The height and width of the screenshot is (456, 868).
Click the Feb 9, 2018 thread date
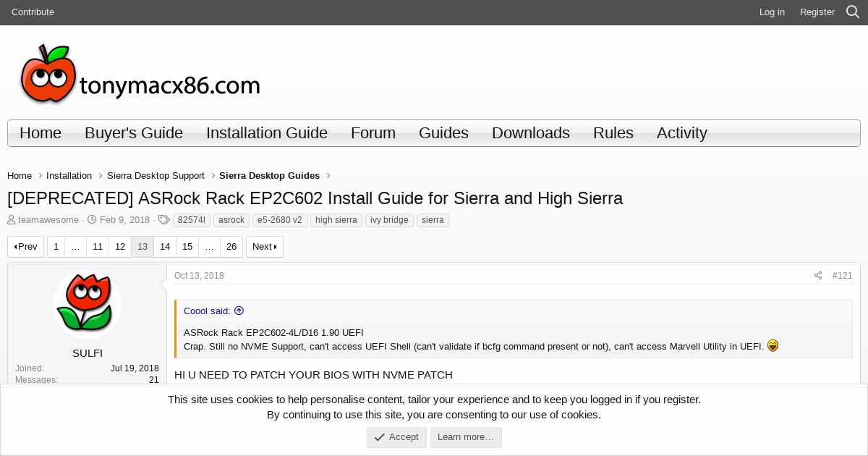[124, 220]
